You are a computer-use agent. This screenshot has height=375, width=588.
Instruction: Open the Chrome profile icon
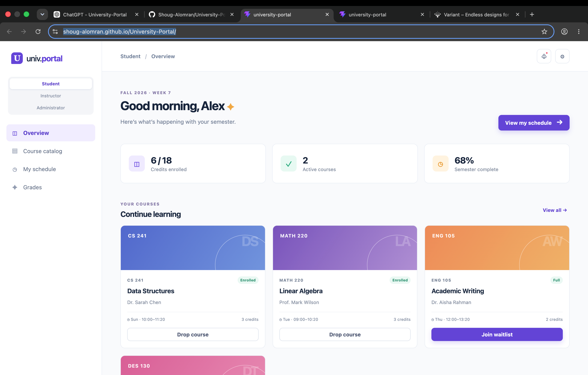(564, 31)
